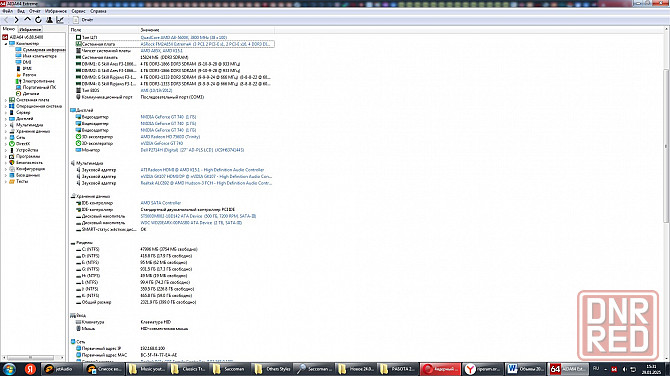Select Датчики in the tree
This screenshot has width=670, height=376.
[x=27, y=93]
